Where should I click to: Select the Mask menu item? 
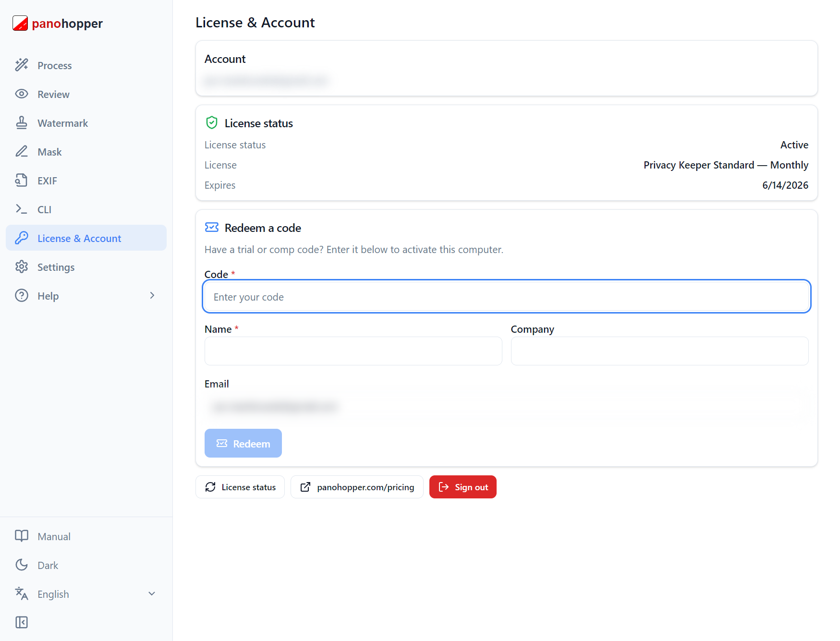86,151
